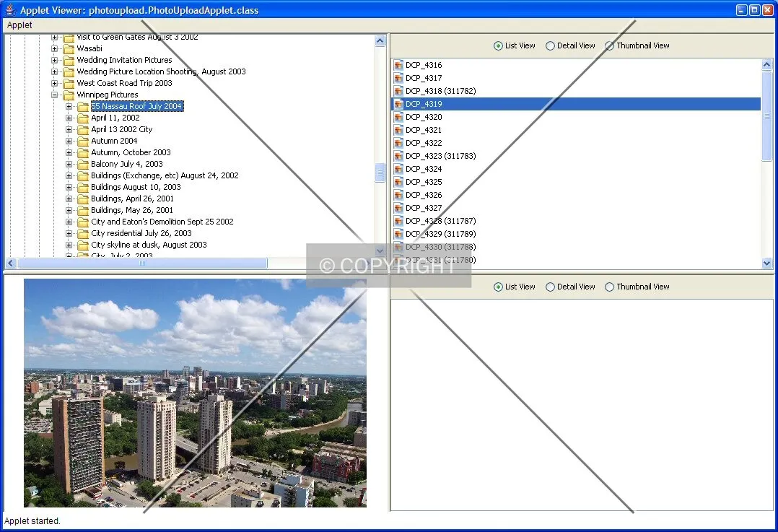The image size is (778, 532).
Task: Click the image file icon for DCP_4324
Action: point(398,169)
